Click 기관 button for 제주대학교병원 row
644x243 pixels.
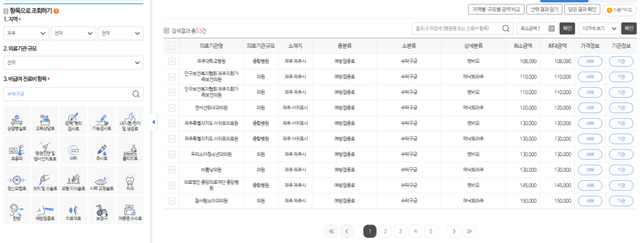[621, 61]
